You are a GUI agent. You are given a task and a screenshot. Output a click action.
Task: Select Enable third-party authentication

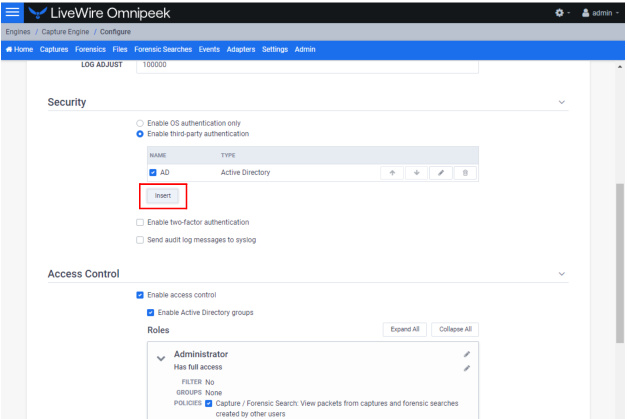coord(140,134)
